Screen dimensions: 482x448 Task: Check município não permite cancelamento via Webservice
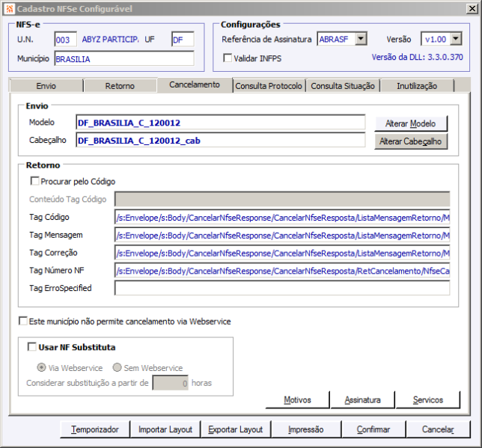click(23, 321)
